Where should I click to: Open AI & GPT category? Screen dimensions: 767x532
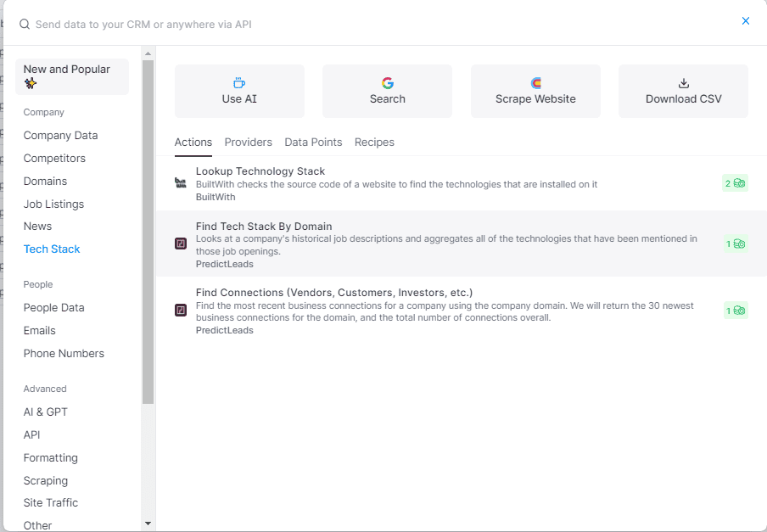pos(46,412)
